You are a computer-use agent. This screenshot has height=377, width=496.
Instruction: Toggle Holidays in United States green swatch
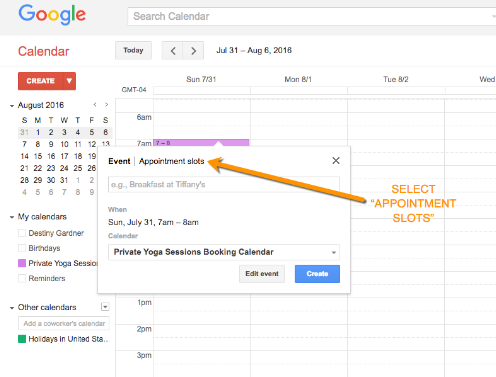click(x=22, y=339)
